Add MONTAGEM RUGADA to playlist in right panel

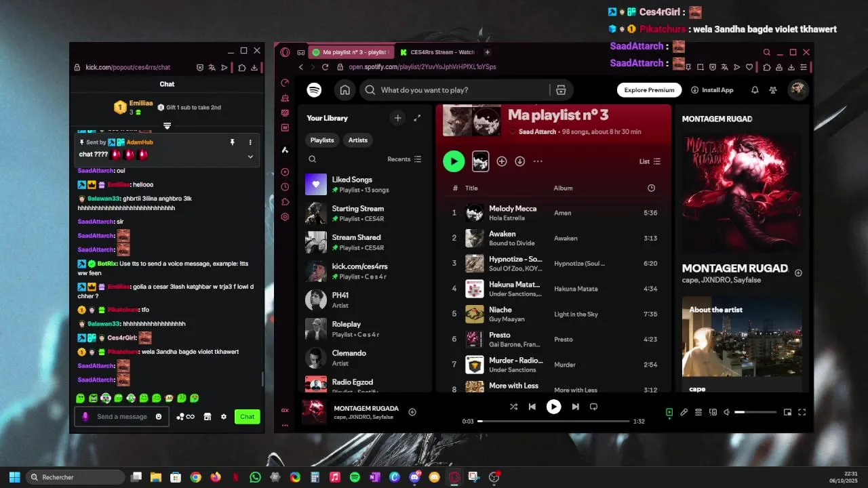pos(798,272)
